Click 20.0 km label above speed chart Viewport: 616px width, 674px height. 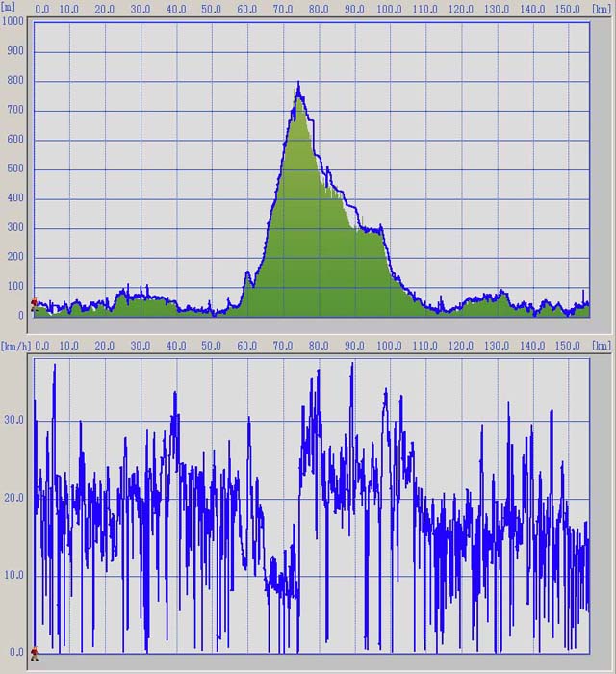point(105,346)
